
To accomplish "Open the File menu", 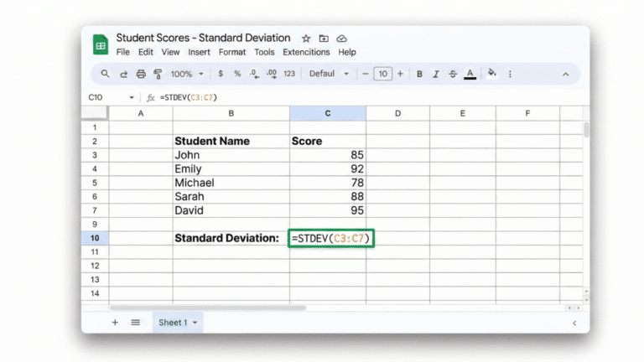I will [x=122, y=52].
